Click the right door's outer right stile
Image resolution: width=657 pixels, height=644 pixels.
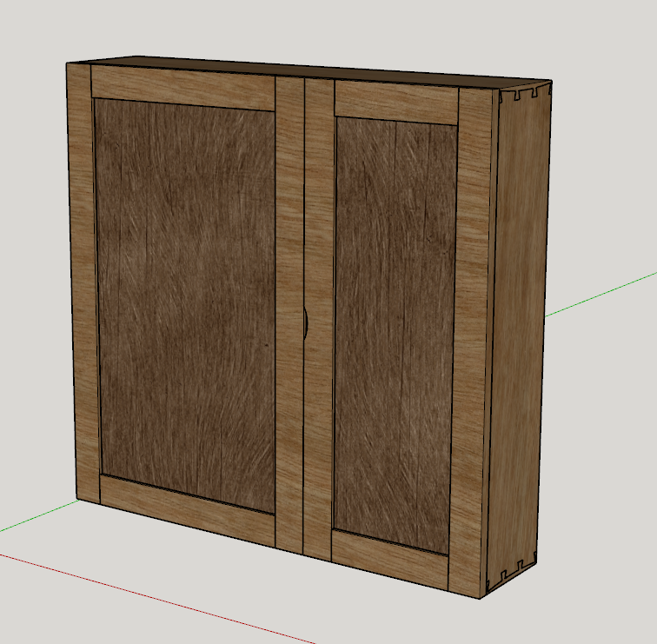point(472,342)
